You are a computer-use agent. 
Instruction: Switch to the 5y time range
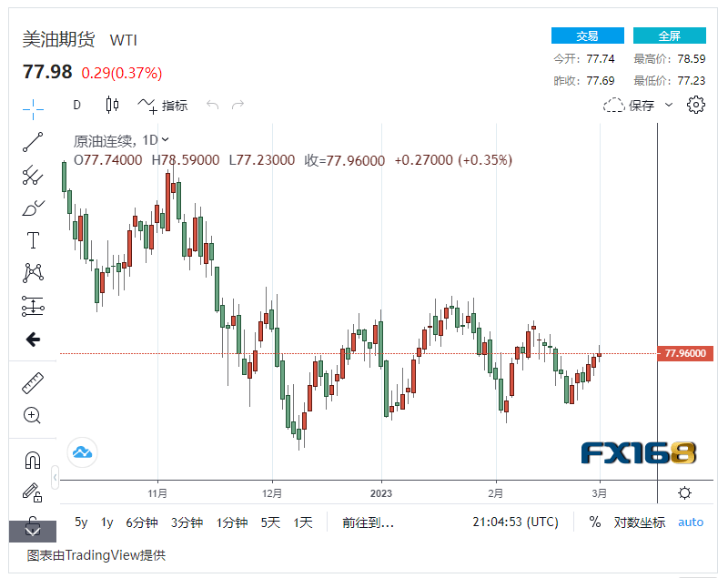click(x=81, y=522)
